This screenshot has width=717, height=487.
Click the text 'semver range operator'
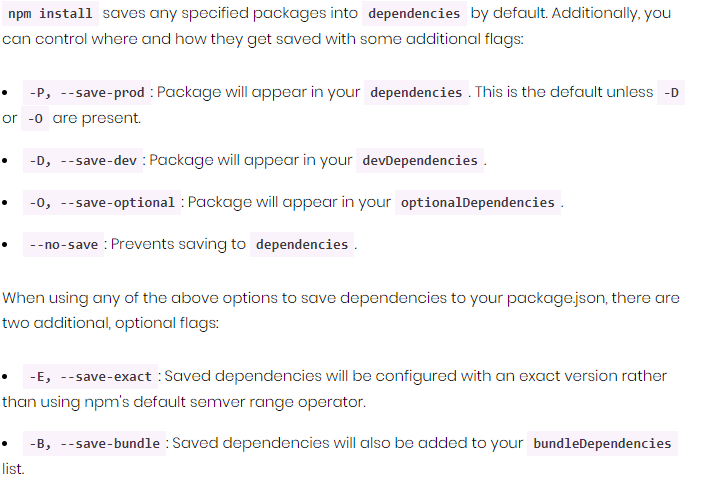pos(278,402)
